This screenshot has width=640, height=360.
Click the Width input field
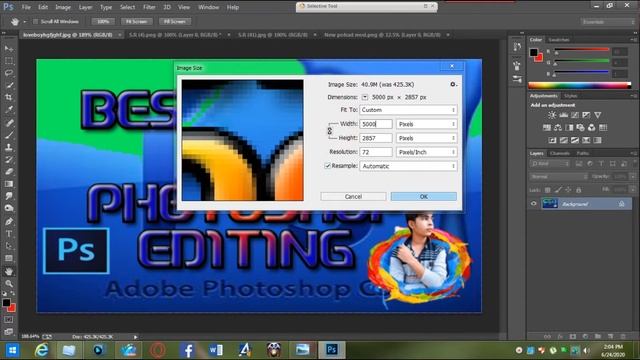click(376, 124)
